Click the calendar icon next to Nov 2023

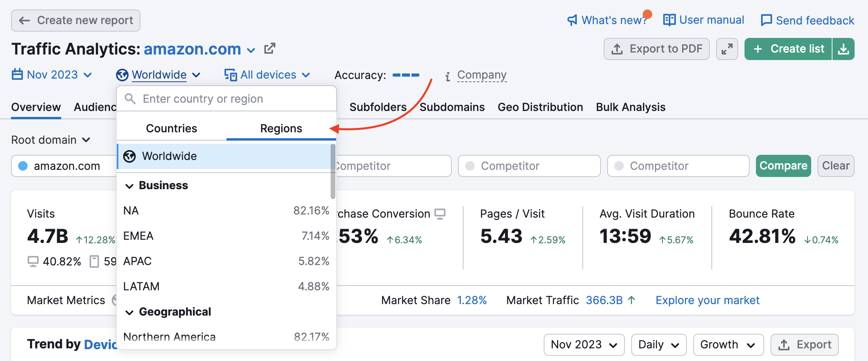[x=17, y=74]
